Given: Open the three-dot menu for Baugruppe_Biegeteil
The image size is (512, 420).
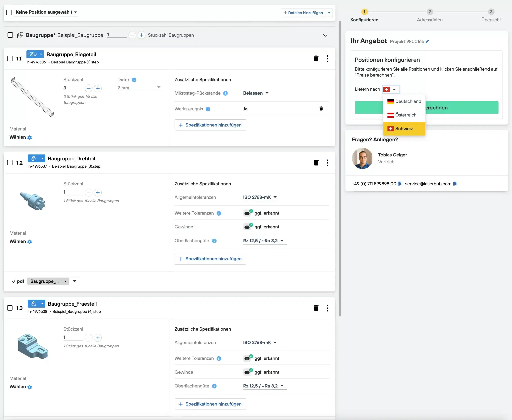Looking at the screenshot, I should tap(327, 59).
